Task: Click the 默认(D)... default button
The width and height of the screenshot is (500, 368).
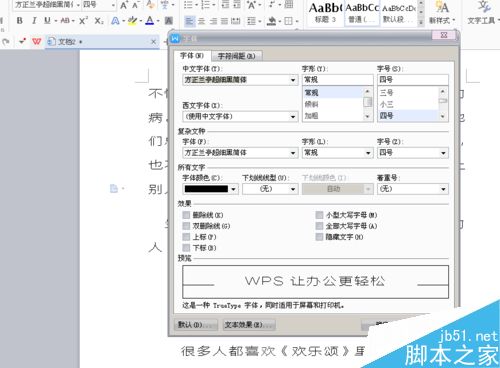Action: tap(196, 324)
